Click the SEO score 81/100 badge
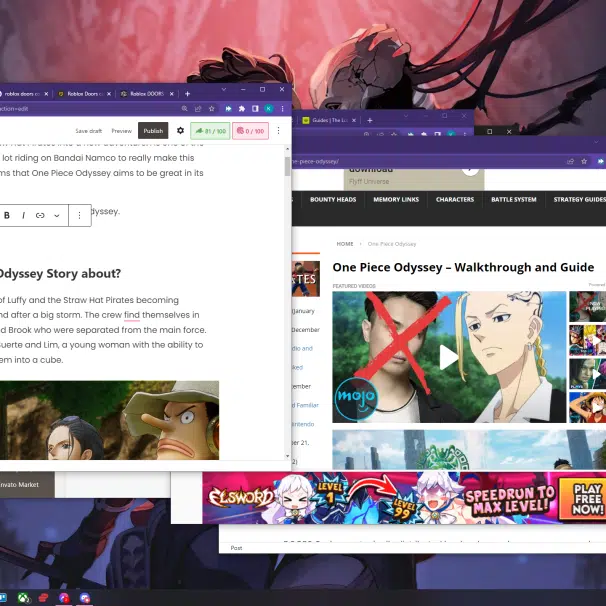The height and width of the screenshot is (606, 606). tap(210, 131)
